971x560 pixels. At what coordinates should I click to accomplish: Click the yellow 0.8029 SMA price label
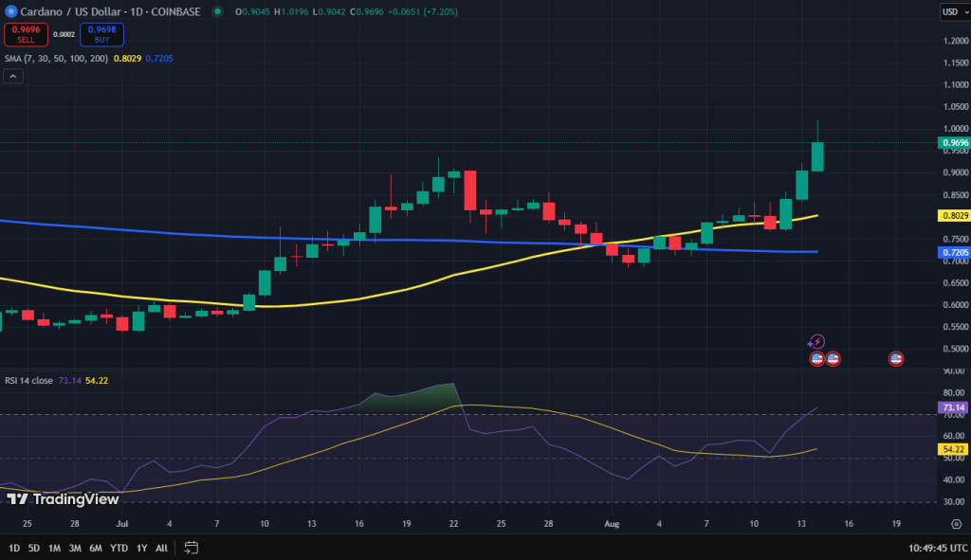954,215
